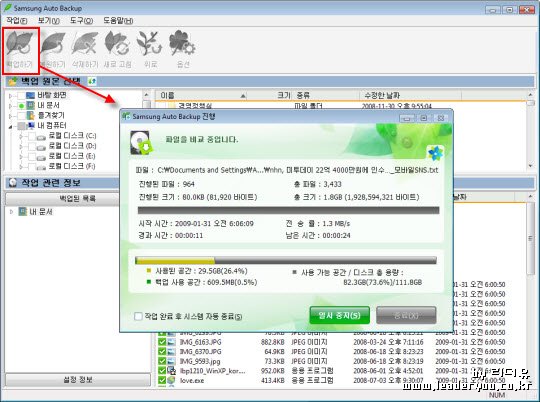Expand the 바탕 화면 tree node
This screenshot has height=402, width=540.
click(10, 96)
